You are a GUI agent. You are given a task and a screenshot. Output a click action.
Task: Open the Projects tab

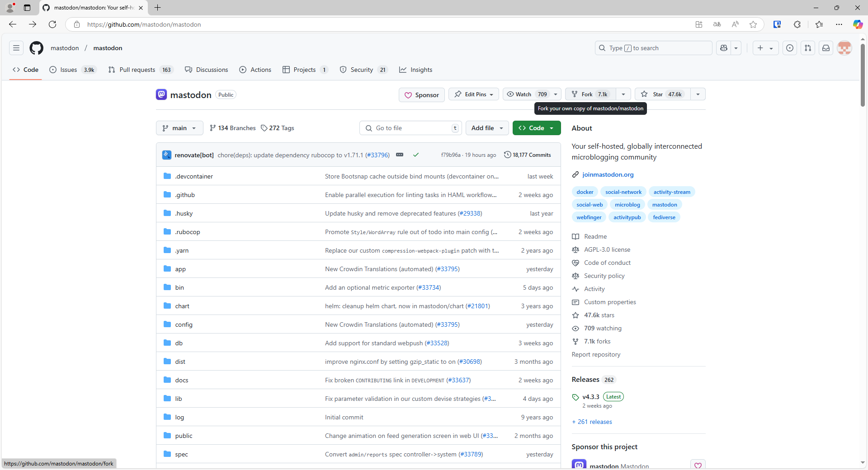(x=305, y=70)
